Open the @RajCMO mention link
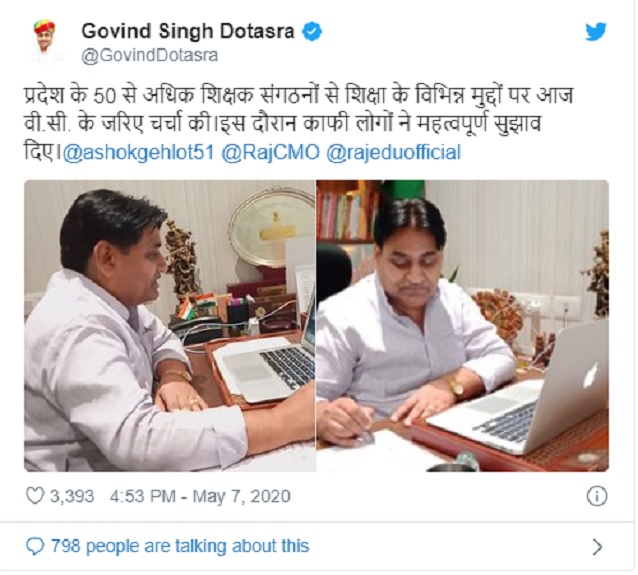This screenshot has width=638, height=575. point(271,153)
